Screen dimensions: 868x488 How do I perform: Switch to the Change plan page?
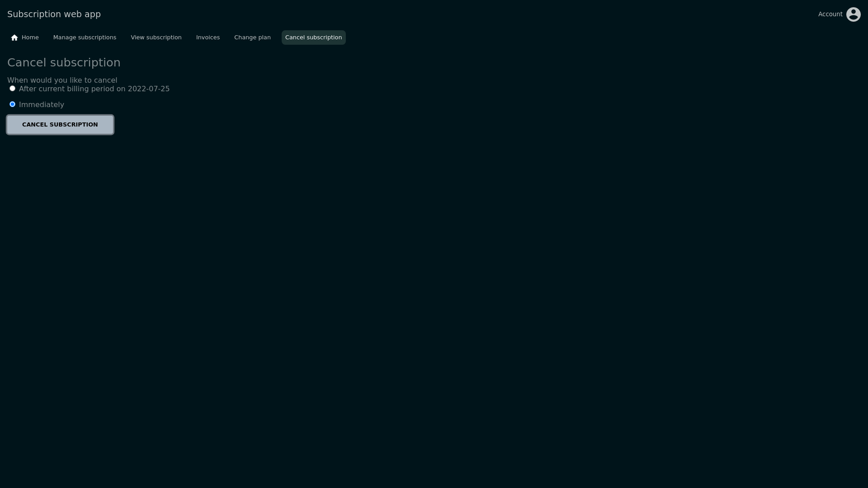[252, 38]
